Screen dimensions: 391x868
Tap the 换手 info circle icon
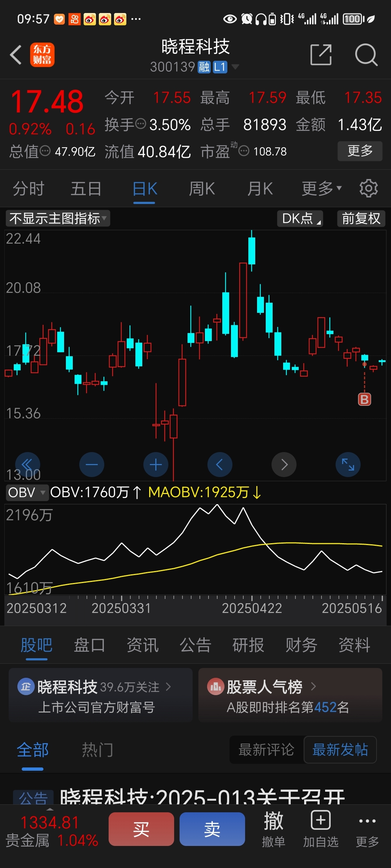[140, 124]
